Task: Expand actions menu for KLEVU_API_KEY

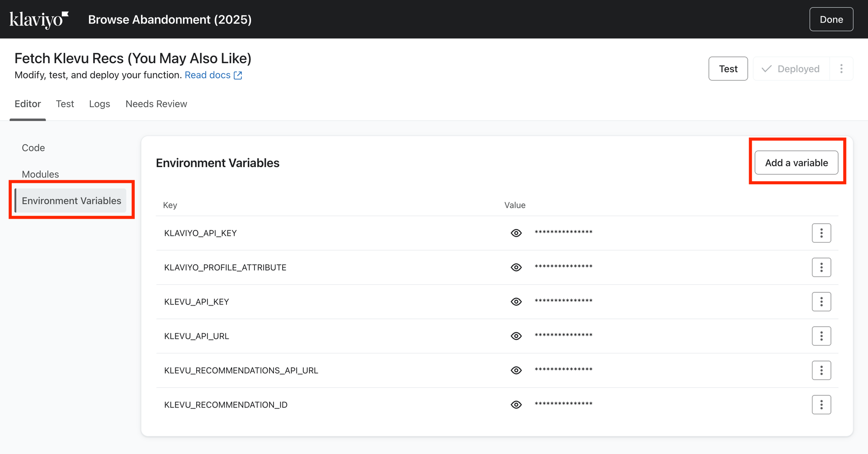Action: 821,302
